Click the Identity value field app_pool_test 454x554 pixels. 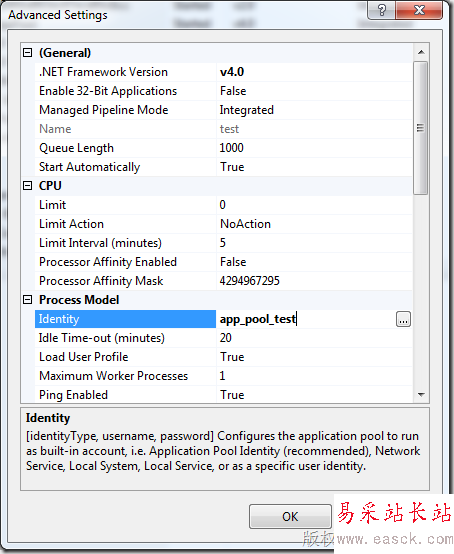click(306, 319)
